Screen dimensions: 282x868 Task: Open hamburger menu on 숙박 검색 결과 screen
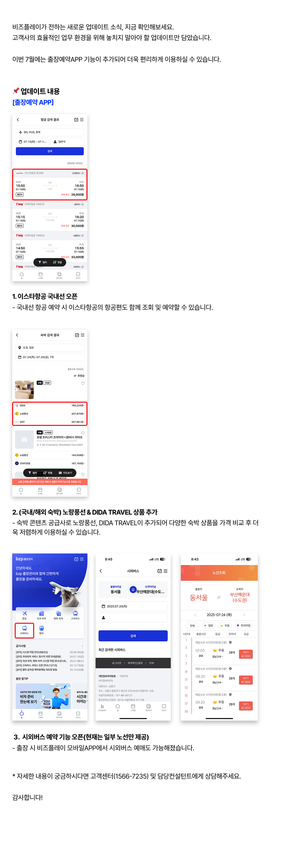[82, 335]
